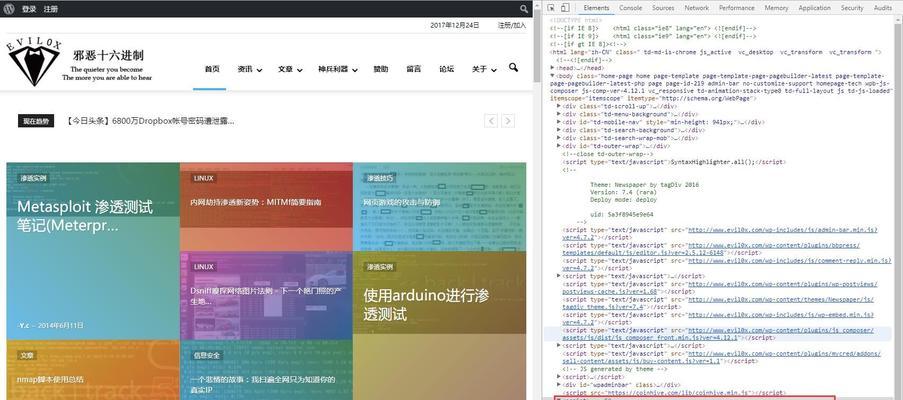The height and width of the screenshot is (400, 903).
Task: Go to previous trending headline arrow
Action: pos(491,121)
